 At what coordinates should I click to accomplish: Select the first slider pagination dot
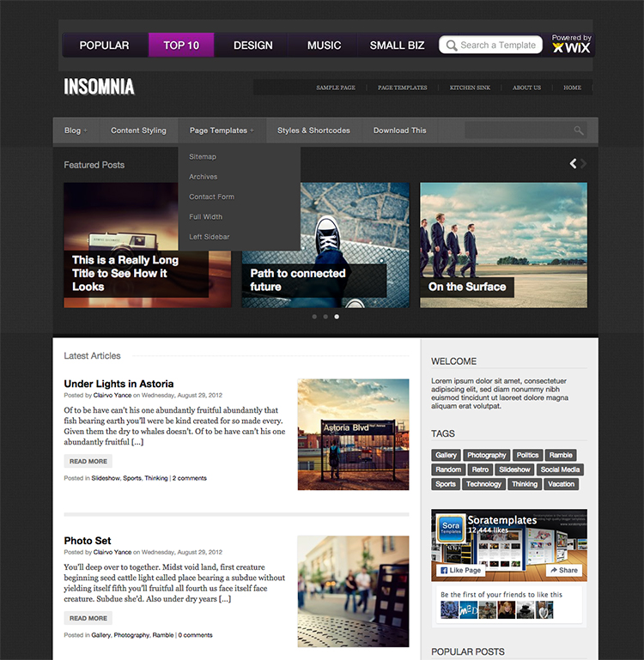(314, 317)
